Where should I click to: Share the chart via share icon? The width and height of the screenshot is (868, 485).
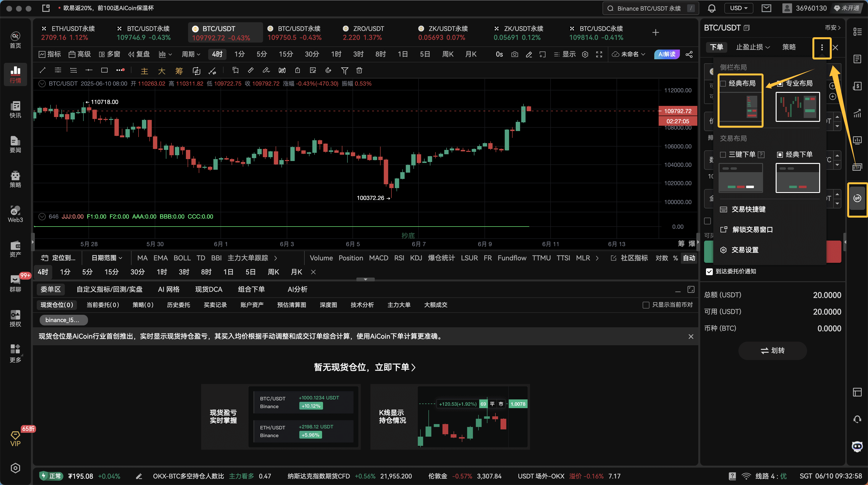pyautogui.click(x=689, y=54)
